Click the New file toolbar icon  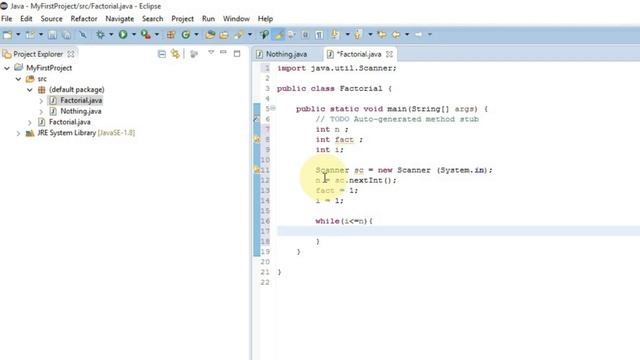[x=7, y=35]
